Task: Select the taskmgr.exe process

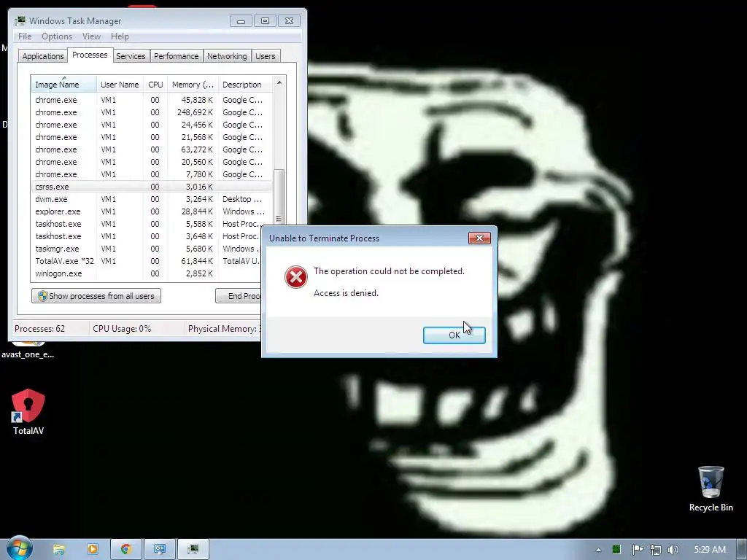Action: 147,249
